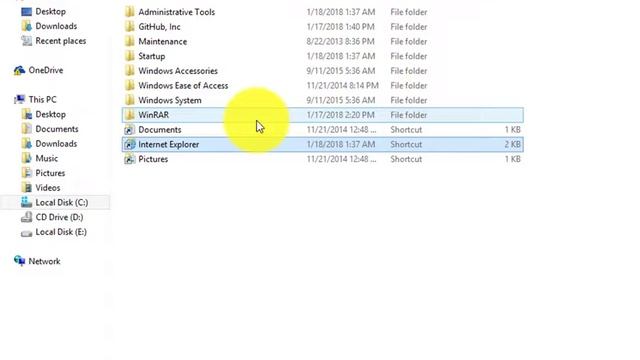
Task: Select the Pictures shortcut name in list
Action: [x=153, y=159]
